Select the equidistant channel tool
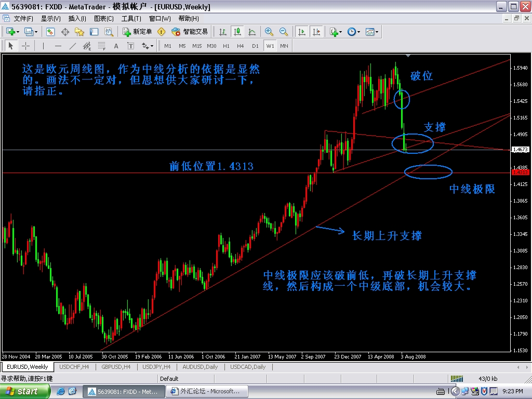Screen dimensions: 532x399 (87, 46)
